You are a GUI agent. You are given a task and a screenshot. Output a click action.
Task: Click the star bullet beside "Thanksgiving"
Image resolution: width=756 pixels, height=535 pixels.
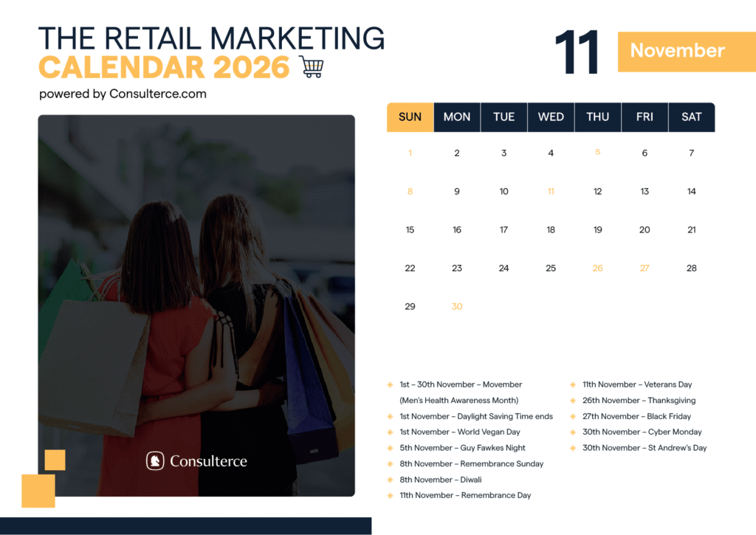[573, 401]
